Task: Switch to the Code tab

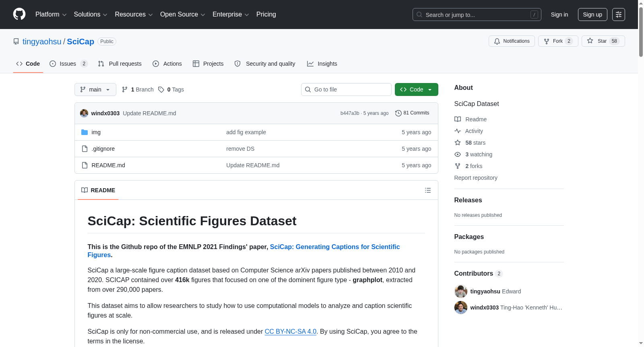Action: (x=28, y=64)
